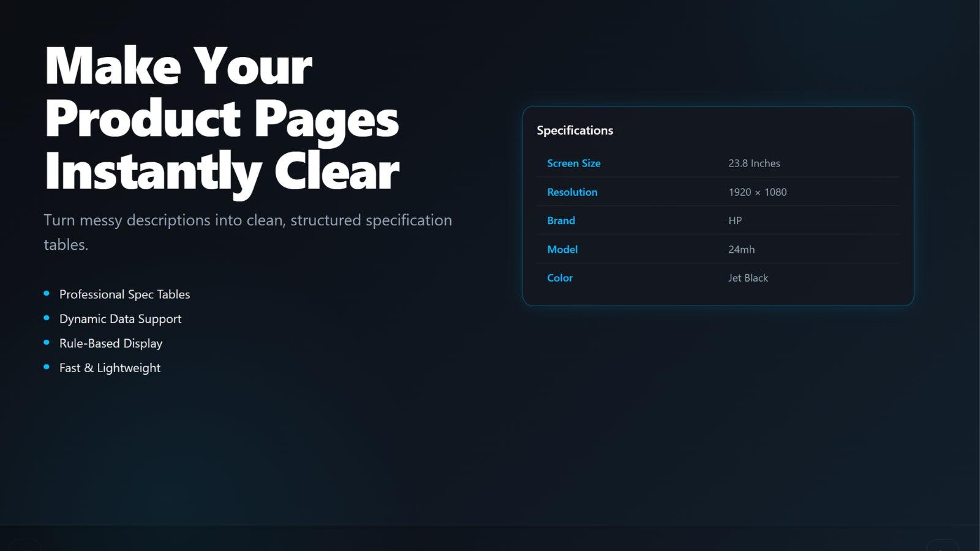Click the Brand spec label
This screenshot has height=551, width=980.
[x=561, y=220]
